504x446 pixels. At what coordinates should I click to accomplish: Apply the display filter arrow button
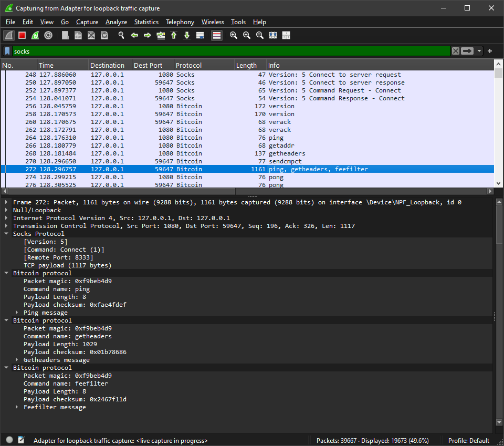click(467, 51)
